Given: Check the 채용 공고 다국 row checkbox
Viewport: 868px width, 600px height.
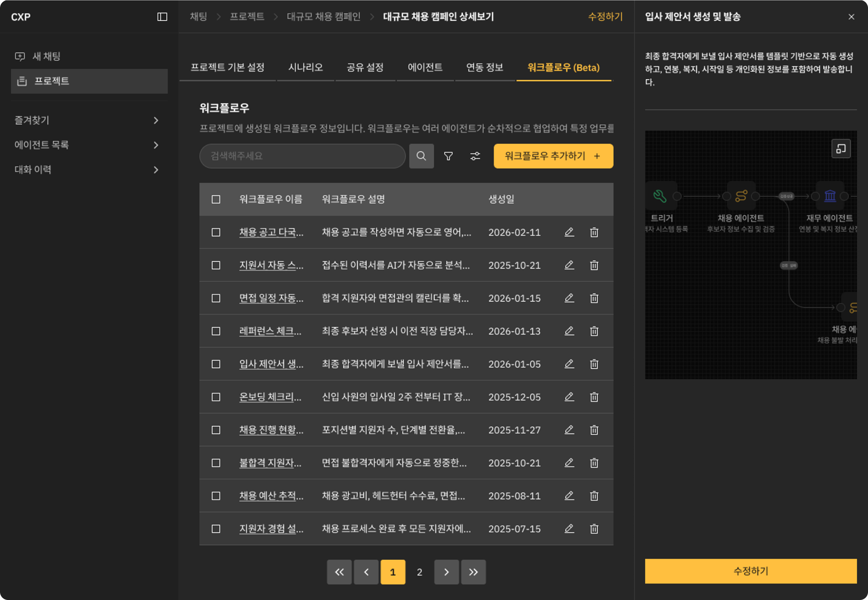Looking at the screenshot, I should tap(216, 232).
